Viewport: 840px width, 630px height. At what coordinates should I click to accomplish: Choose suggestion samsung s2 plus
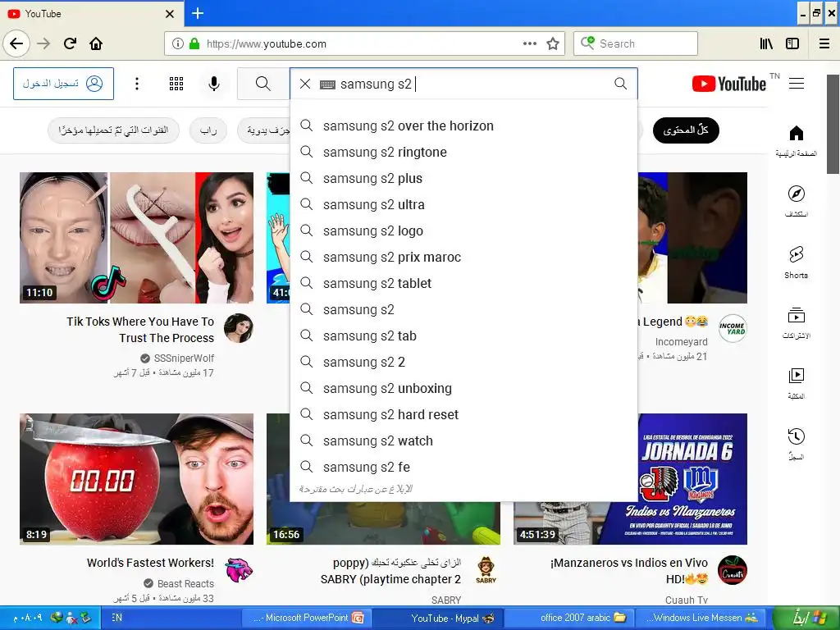pyautogui.click(x=464, y=178)
